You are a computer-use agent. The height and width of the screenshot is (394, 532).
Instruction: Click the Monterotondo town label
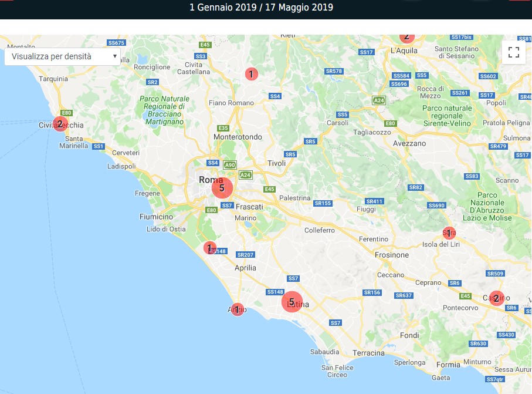(x=238, y=137)
